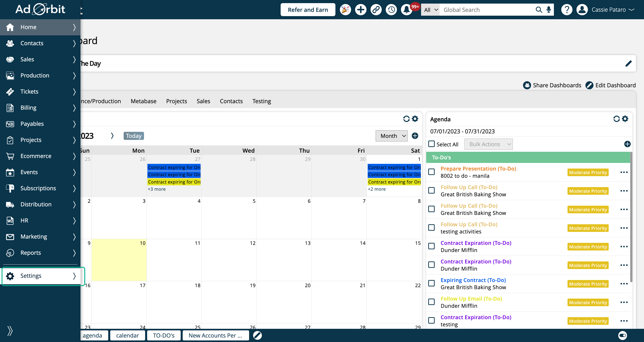
Task: Open the recent history clock icon
Action: pos(391,10)
